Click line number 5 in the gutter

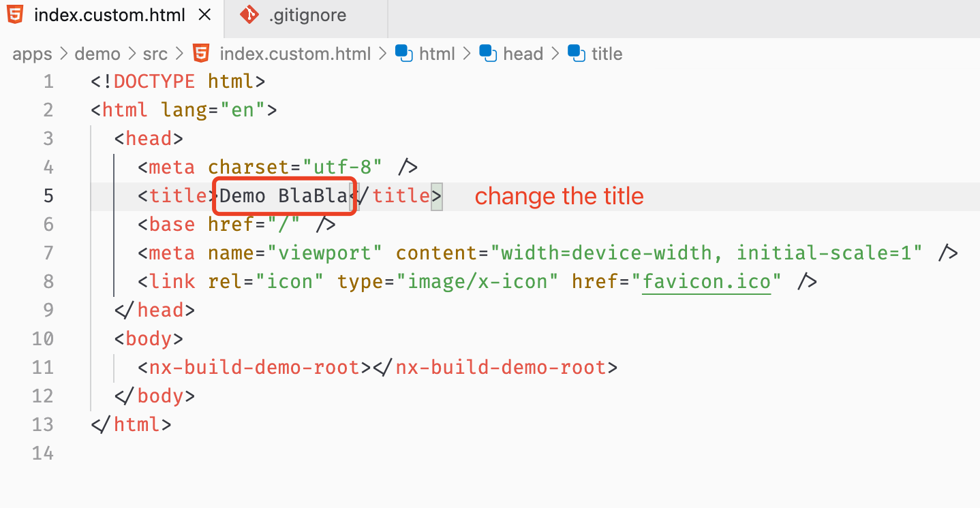(48, 195)
